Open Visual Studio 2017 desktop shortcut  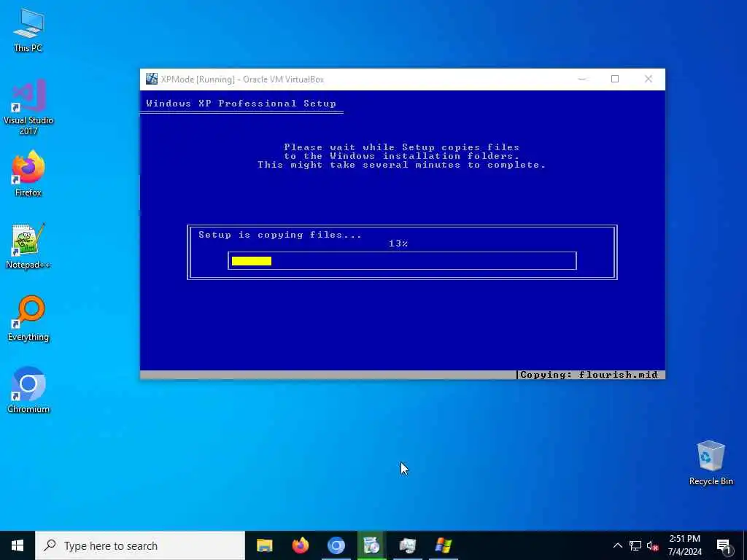coord(28,106)
